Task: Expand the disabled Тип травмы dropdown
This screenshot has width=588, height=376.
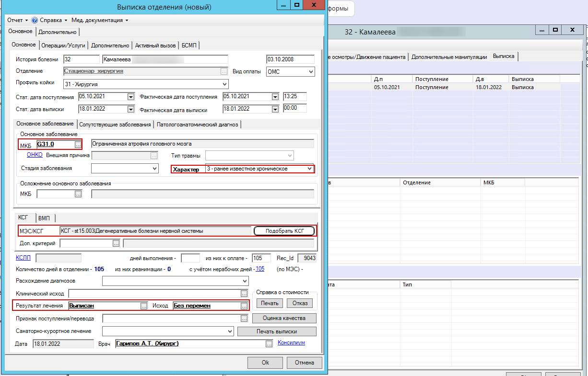Action: coord(290,156)
